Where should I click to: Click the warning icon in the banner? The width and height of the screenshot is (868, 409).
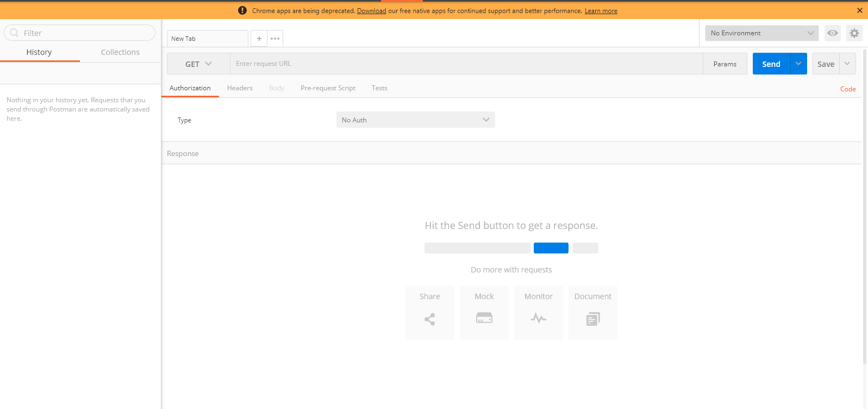tap(242, 10)
